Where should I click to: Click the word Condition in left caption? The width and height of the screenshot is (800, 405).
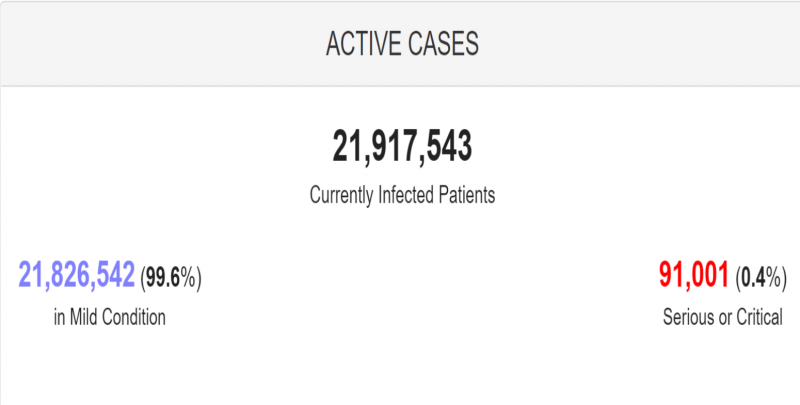[134, 317]
